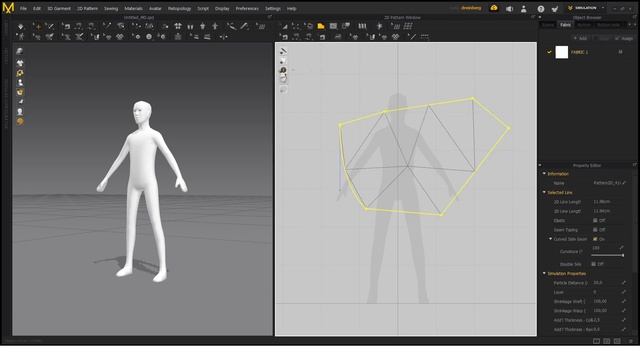Click the username link in title bar
This screenshot has width=640, height=360.
[471, 8]
